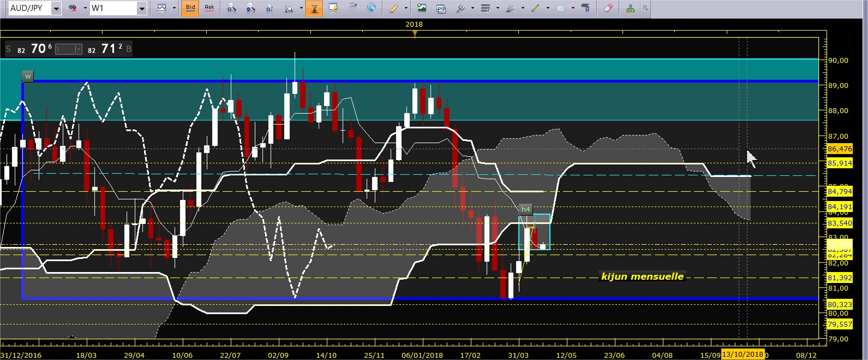Click the chart template window icon
868x360 pixels.
coord(441,8)
